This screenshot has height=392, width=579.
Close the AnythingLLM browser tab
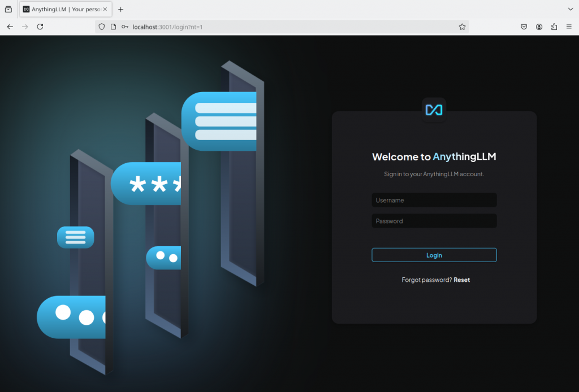(x=105, y=9)
